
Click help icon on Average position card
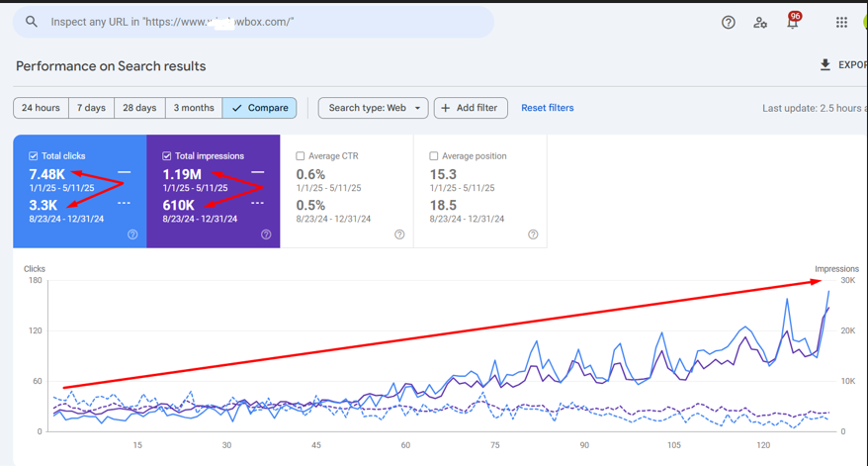point(533,234)
